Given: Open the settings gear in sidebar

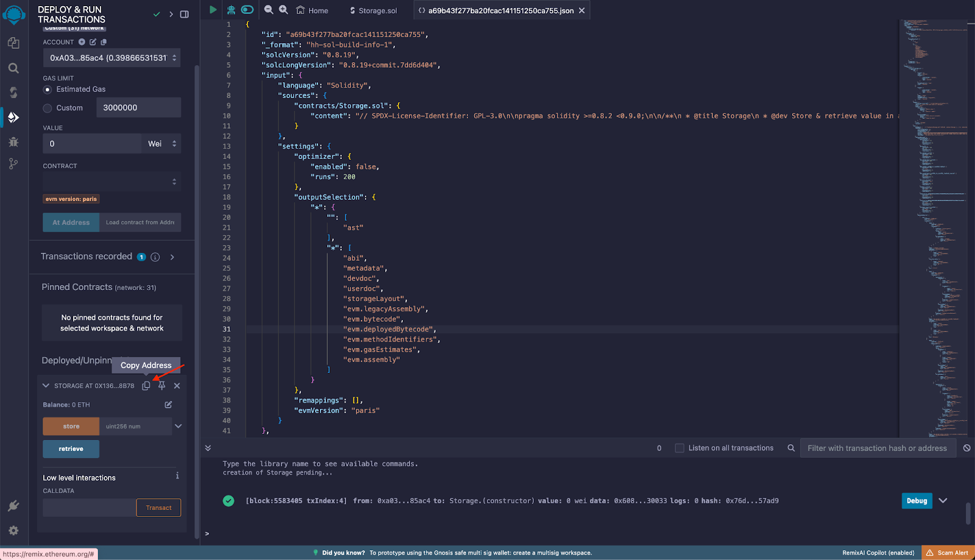Looking at the screenshot, I should pos(13,531).
